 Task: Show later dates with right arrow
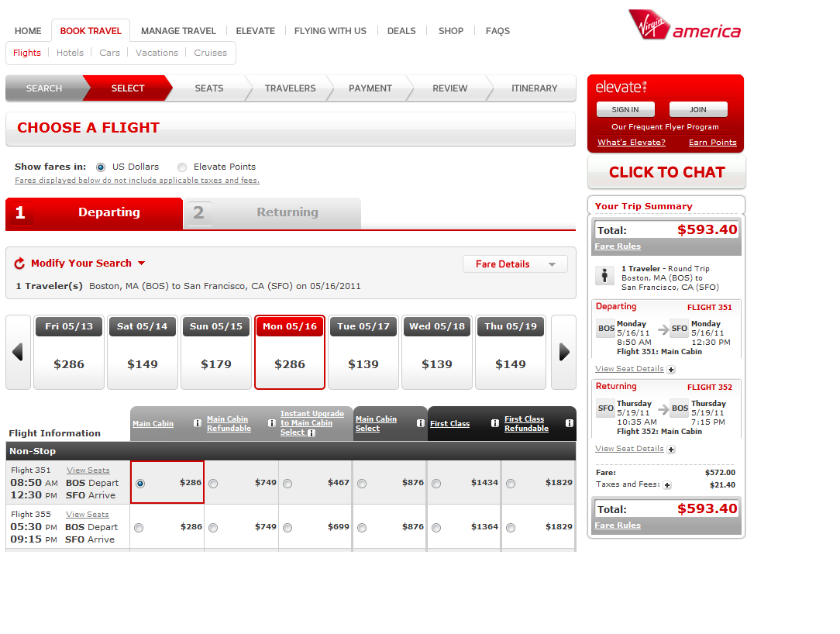coord(564,352)
